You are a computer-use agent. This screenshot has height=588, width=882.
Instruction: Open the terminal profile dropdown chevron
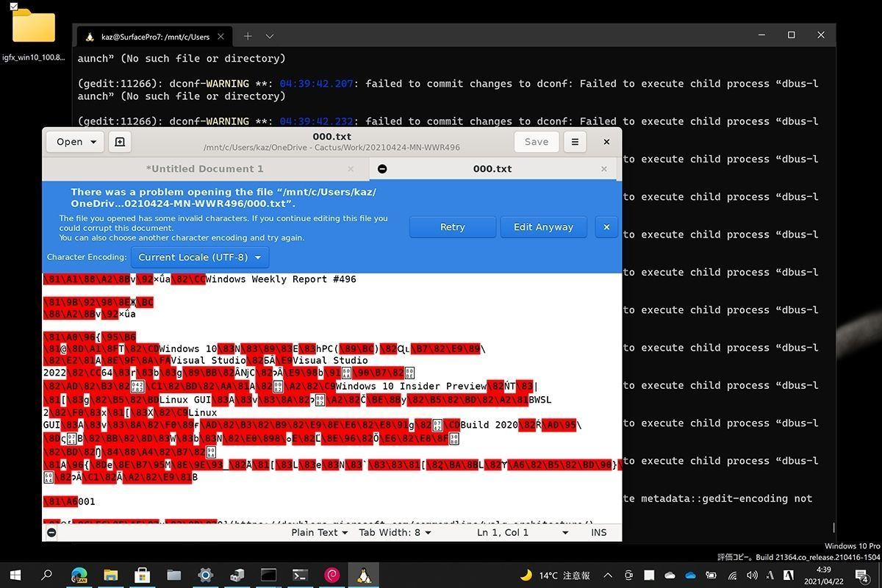[x=270, y=36]
